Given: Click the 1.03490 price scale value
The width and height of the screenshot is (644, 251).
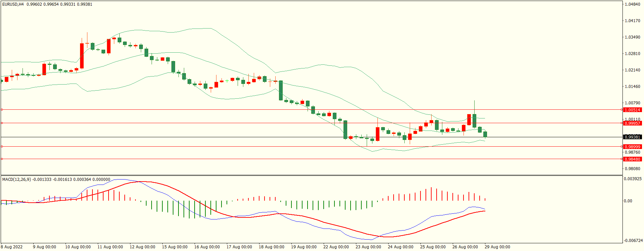Looking at the screenshot, I should 632,37.
